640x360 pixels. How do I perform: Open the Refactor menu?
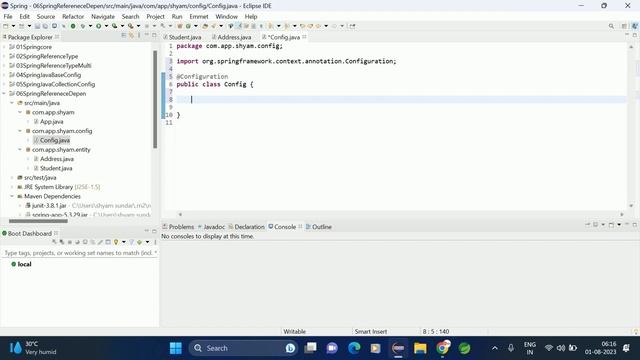coord(73,16)
